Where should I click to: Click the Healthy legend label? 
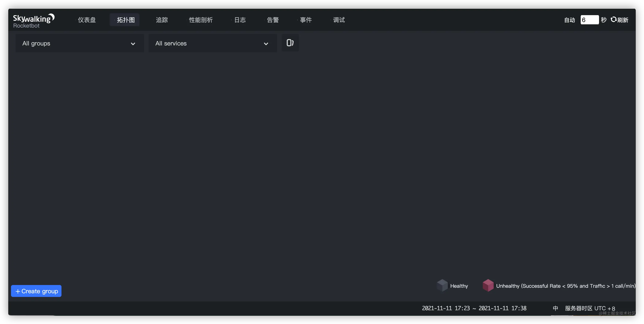click(x=459, y=286)
